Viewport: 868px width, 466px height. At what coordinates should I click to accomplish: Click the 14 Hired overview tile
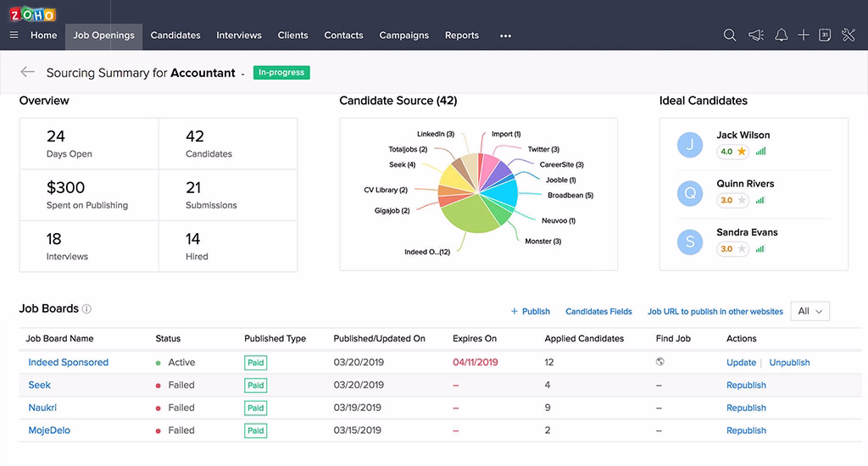coord(228,247)
